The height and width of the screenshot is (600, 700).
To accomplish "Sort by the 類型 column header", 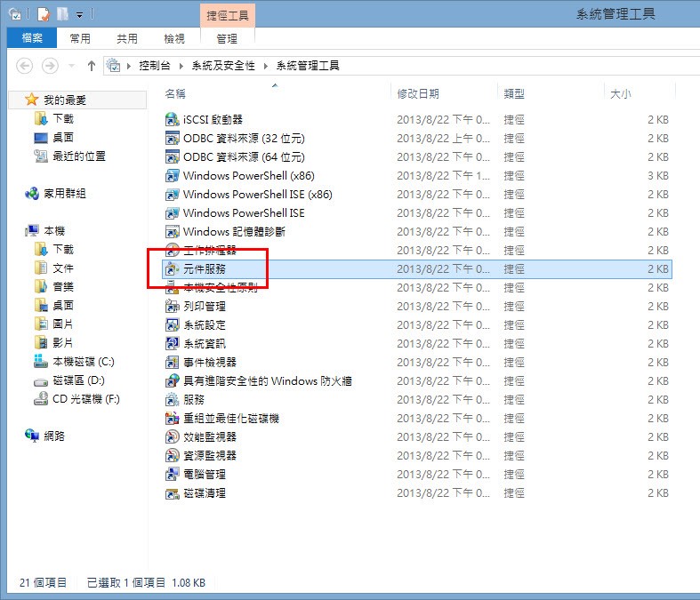I will tap(514, 93).
